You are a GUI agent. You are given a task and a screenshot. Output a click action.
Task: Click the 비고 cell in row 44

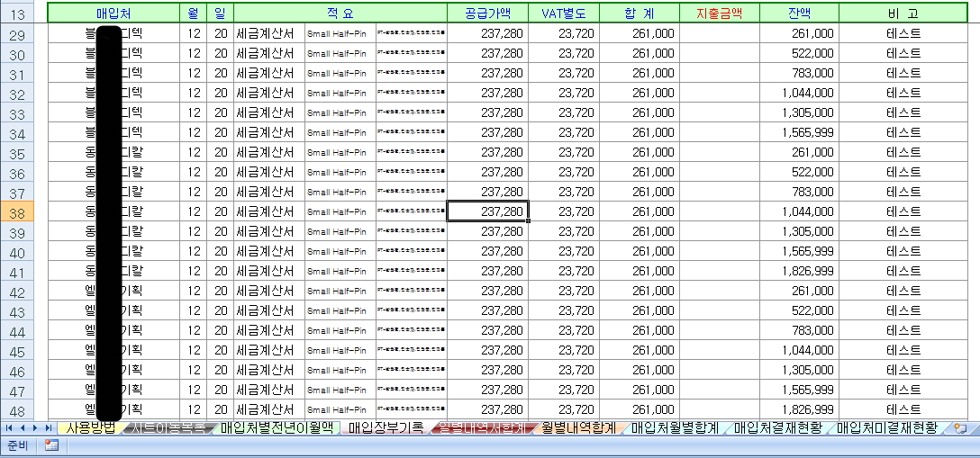click(x=903, y=330)
